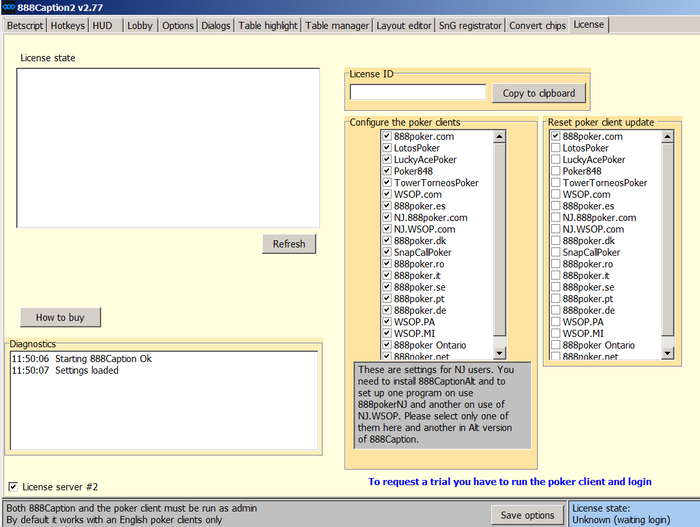Image resolution: width=700 pixels, height=527 pixels.
Task: Open the Dialogs tab
Action: (216, 25)
